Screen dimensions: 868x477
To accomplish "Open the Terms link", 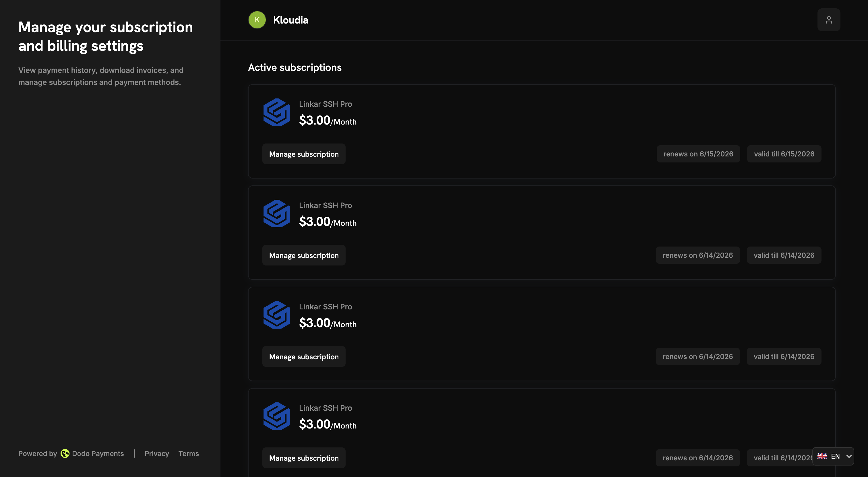I will click(188, 453).
